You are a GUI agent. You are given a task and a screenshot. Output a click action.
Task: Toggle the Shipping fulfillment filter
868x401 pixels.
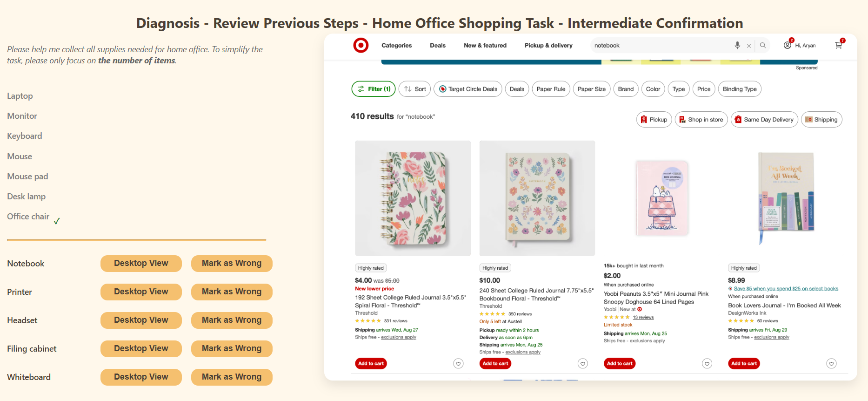(x=821, y=120)
